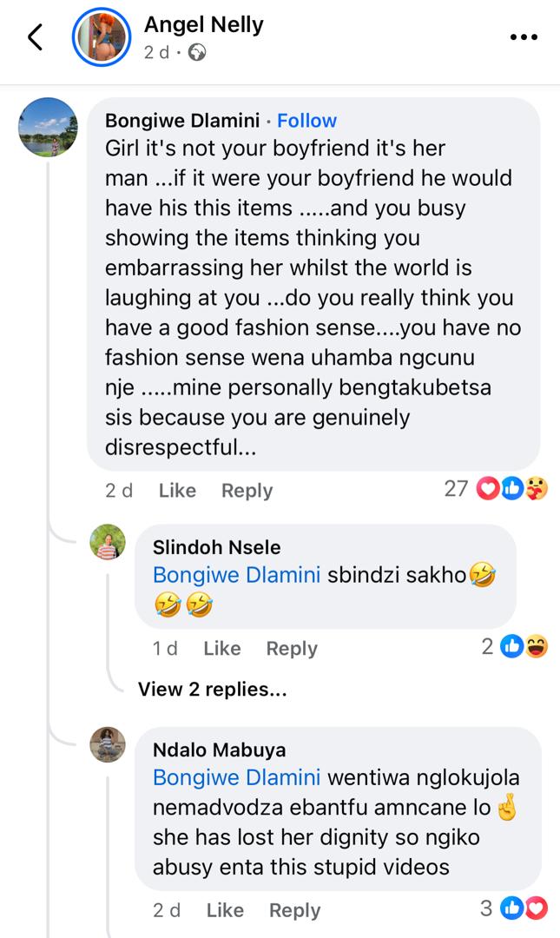Open Slindoh Nsele's profile avatar
The height and width of the screenshot is (938, 560).
pyautogui.click(x=108, y=543)
